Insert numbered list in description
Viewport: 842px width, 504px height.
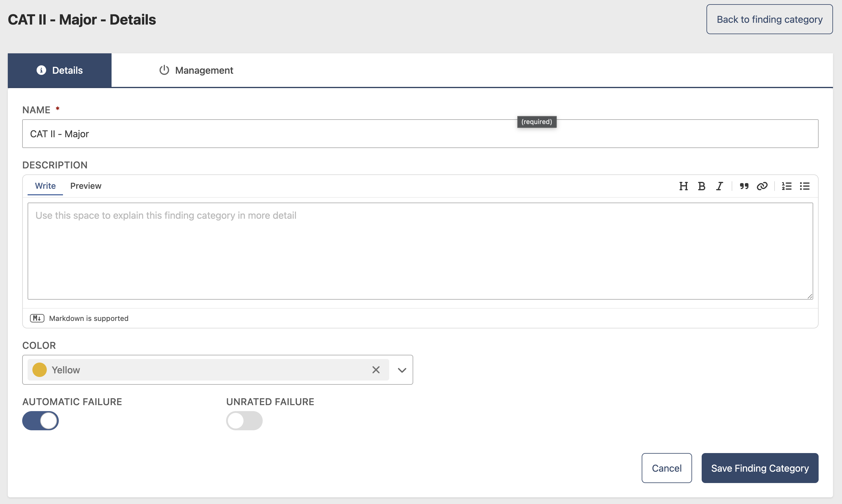tap(787, 186)
